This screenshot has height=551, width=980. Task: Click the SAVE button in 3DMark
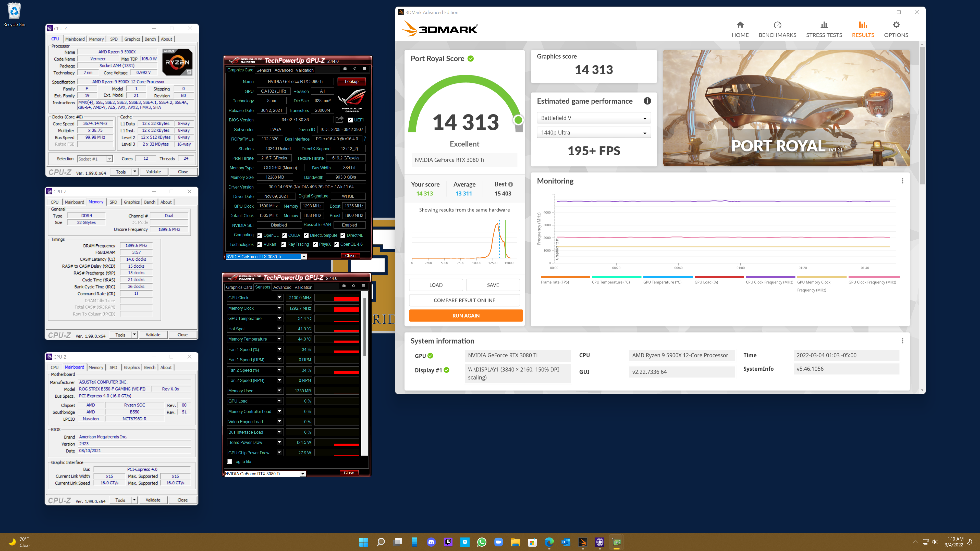click(x=493, y=285)
